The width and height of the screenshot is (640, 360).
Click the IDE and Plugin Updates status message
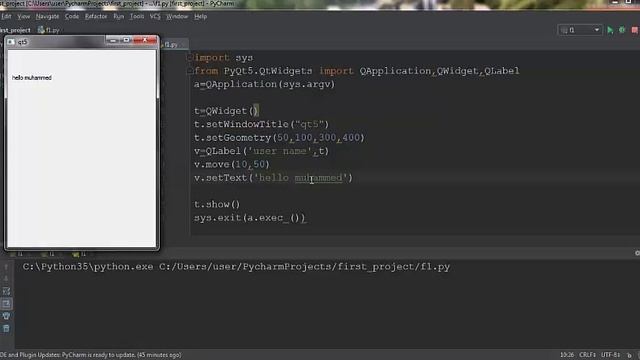[x=91, y=355]
